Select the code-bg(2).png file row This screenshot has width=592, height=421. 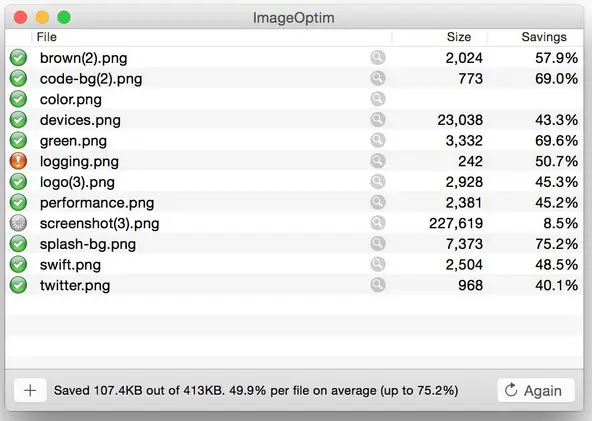coord(294,79)
